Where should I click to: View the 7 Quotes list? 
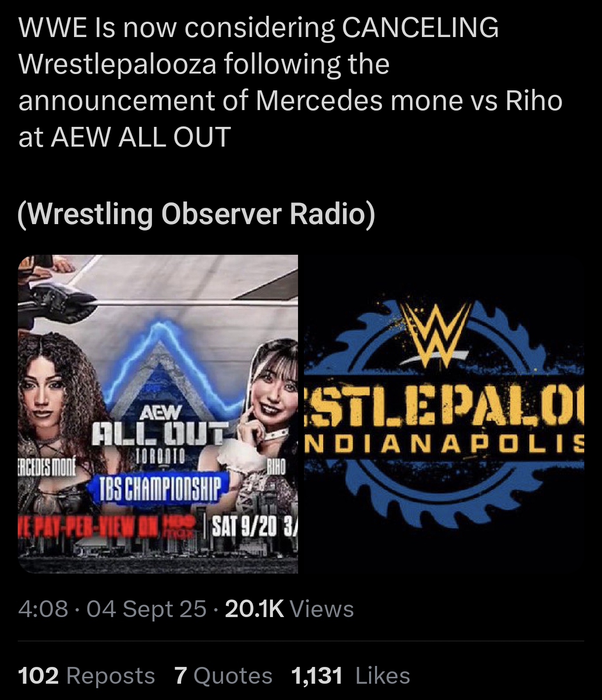coord(223,675)
